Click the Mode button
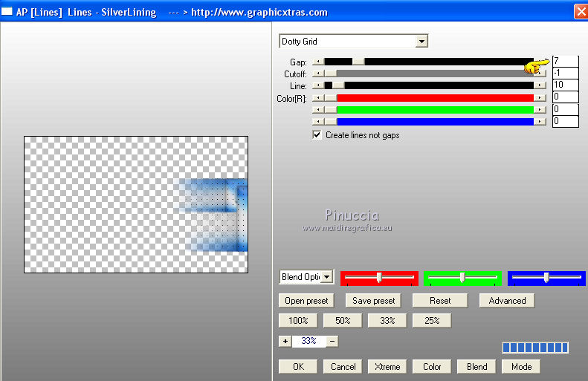This screenshot has height=381, width=588. pyautogui.click(x=521, y=367)
